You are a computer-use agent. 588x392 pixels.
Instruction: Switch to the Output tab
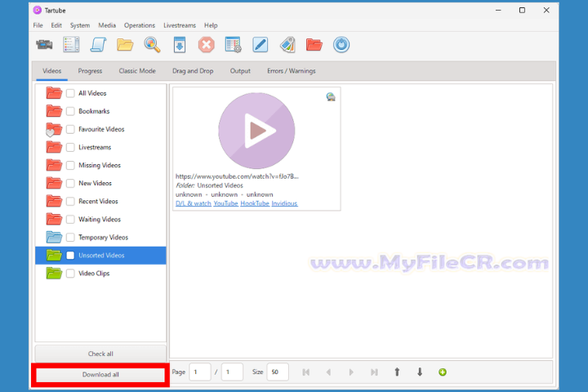[x=240, y=71]
